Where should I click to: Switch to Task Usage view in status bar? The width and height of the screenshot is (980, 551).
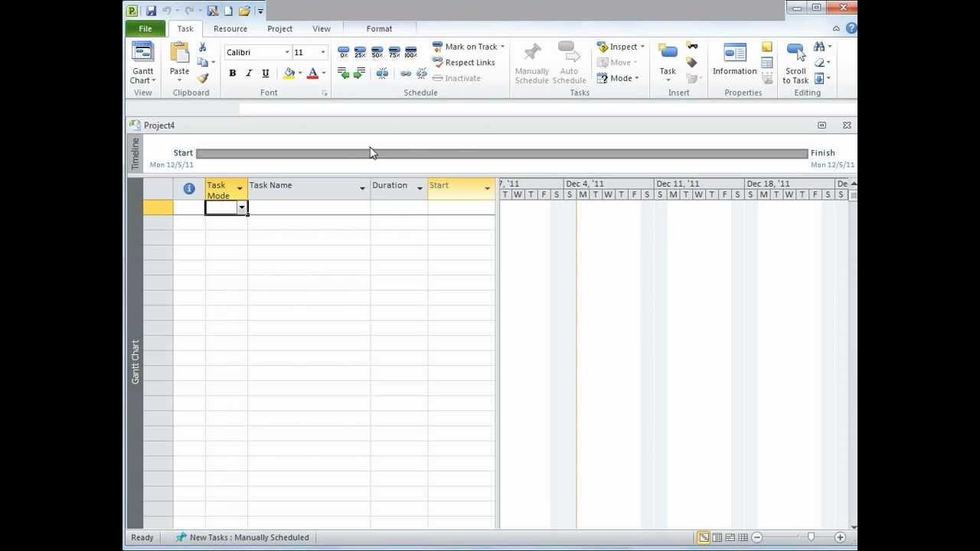(x=717, y=537)
